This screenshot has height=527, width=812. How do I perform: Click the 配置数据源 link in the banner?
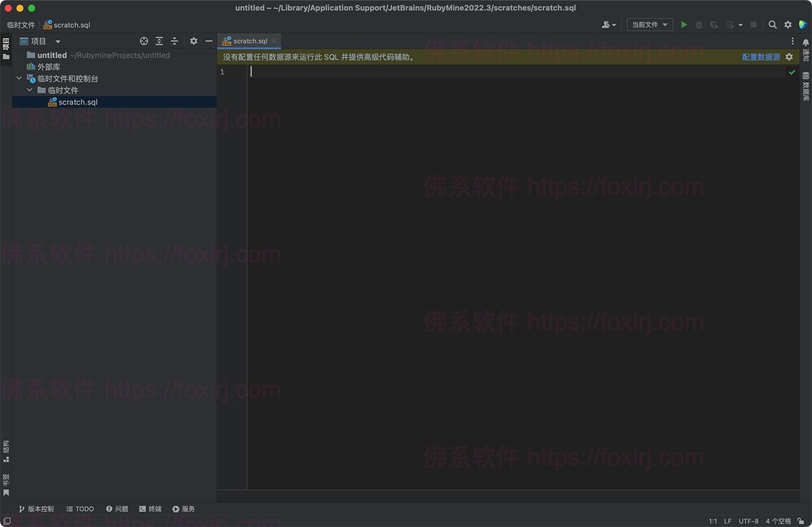click(761, 57)
